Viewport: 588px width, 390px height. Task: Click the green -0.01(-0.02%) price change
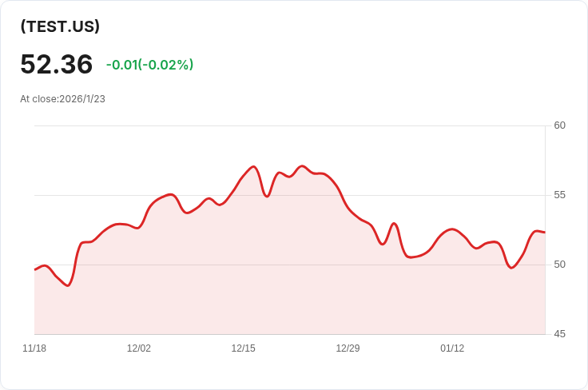tap(149, 65)
